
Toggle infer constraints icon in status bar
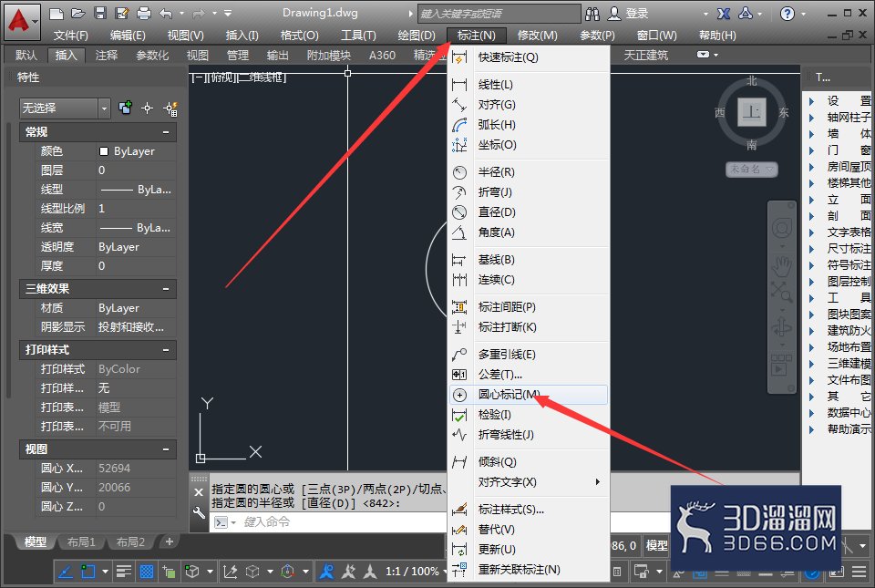pyautogui.click(x=66, y=572)
